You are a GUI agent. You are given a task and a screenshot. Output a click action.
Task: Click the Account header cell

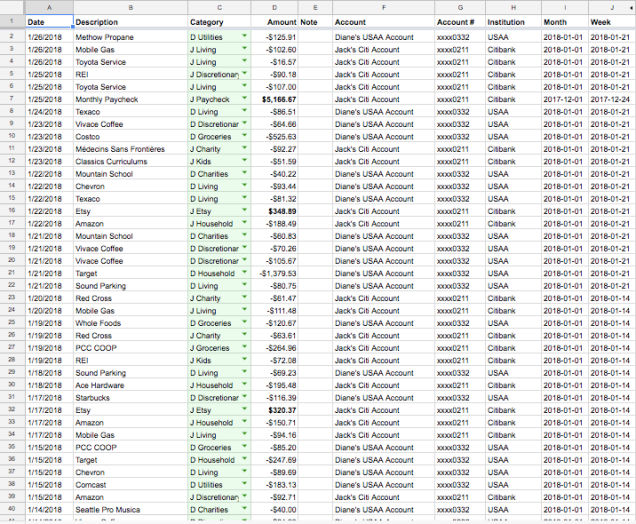(x=384, y=22)
